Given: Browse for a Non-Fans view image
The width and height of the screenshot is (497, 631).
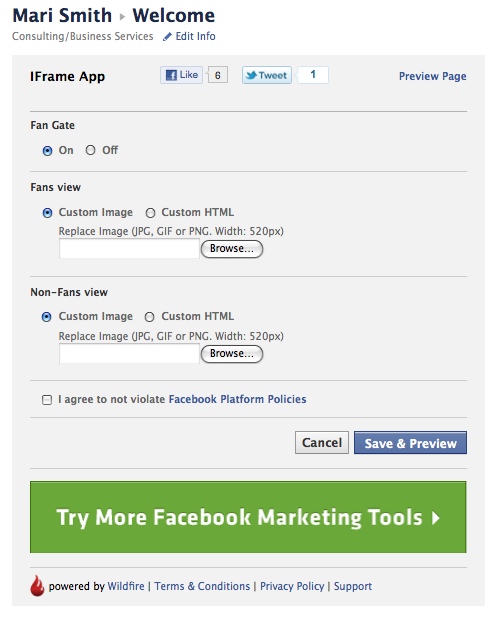Looking at the screenshot, I should coord(232,354).
